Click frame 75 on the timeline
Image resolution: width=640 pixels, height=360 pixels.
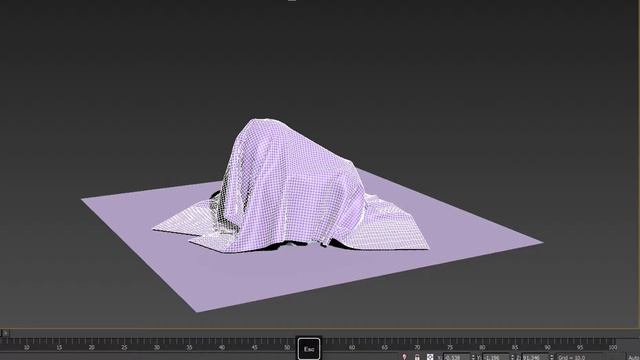(x=450, y=347)
